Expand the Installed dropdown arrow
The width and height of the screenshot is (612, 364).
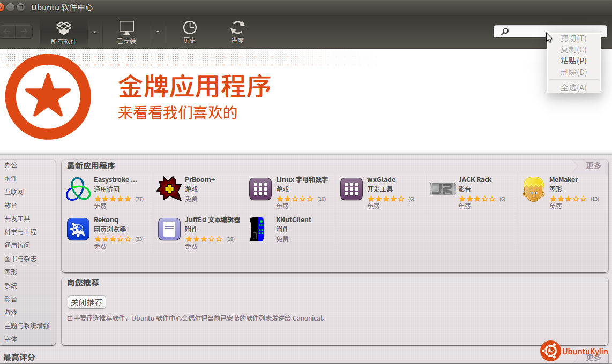point(158,32)
